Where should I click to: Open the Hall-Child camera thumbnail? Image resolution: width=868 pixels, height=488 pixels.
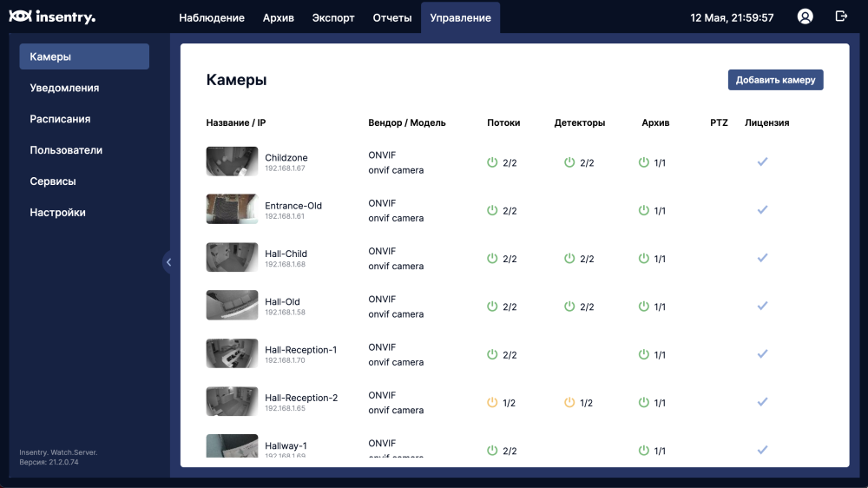[232, 257]
